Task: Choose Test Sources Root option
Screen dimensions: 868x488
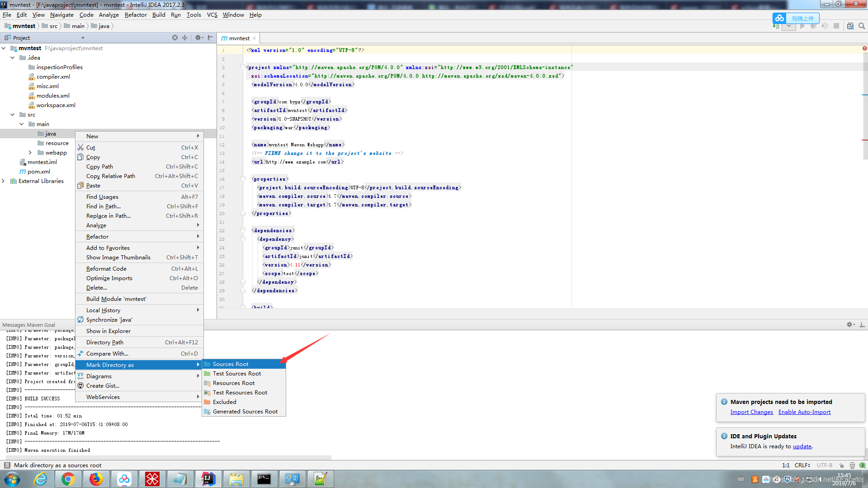Action: 236,374
